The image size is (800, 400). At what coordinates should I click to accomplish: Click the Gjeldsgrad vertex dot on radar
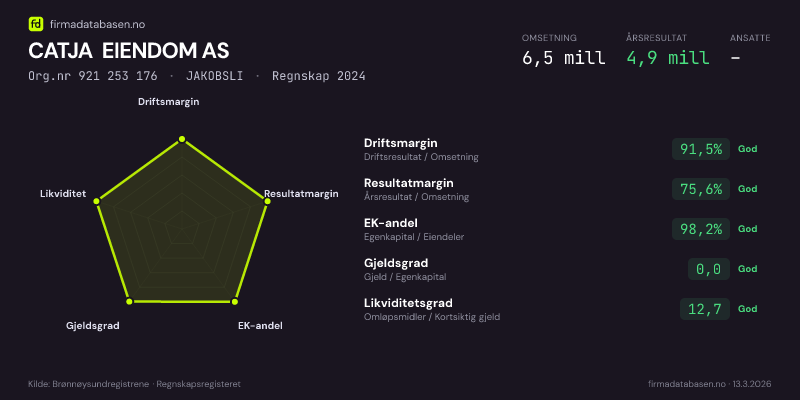[129, 301]
